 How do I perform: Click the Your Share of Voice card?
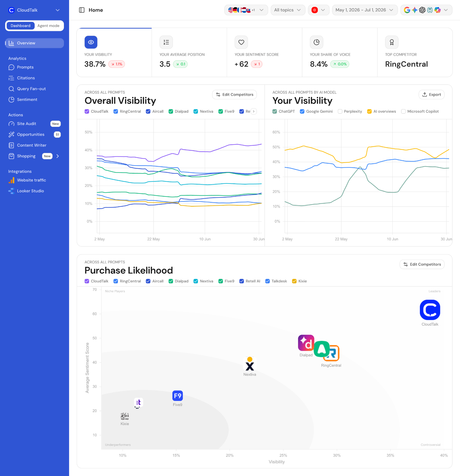340,53
